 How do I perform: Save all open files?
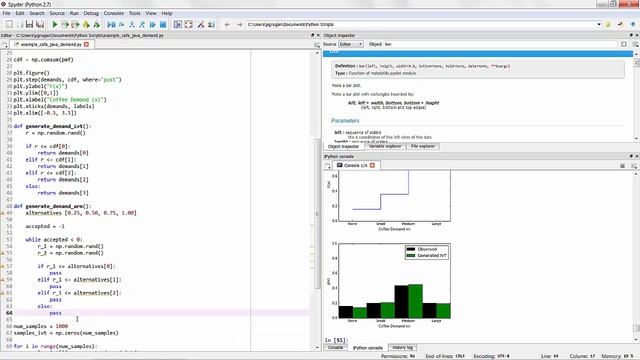click(x=40, y=24)
